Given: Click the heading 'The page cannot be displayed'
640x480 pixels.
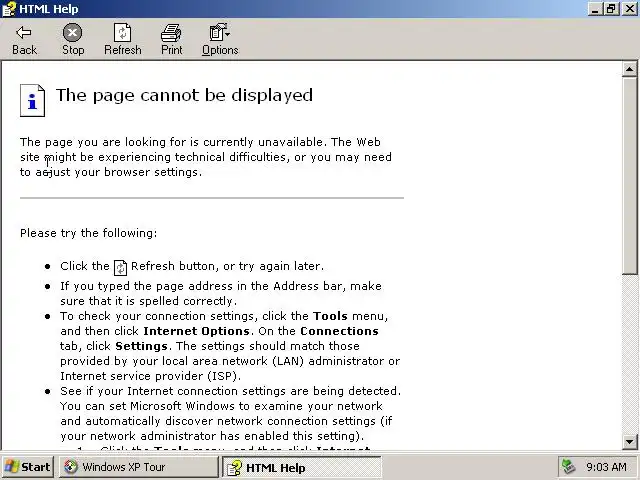Looking at the screenshot, I should click(184, 96).
